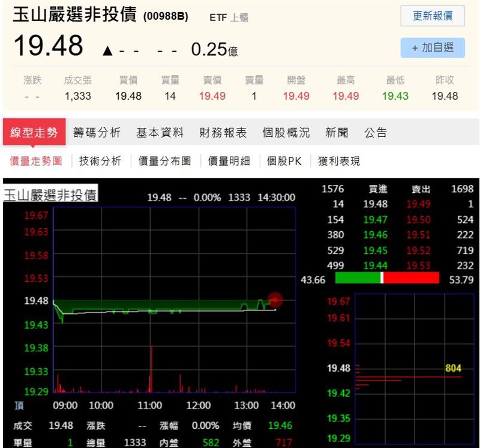Add stock with + 加自選 button

pos(432,47)
